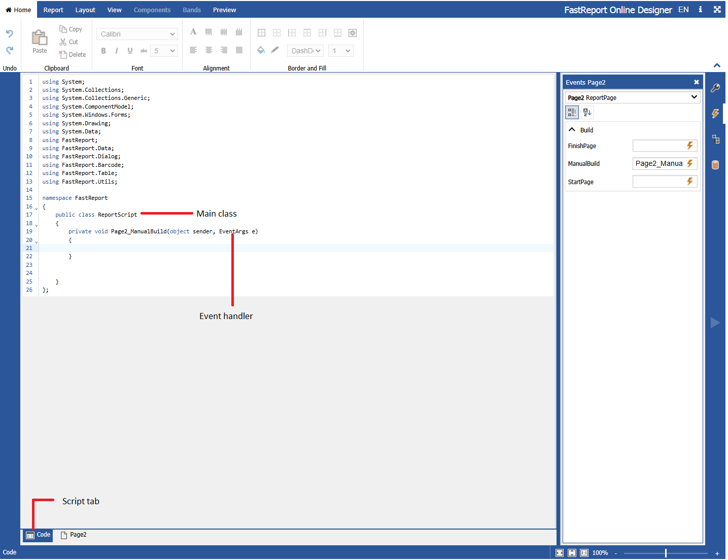Justify text alignment
Image resolution: width=728 pixels, height=560 pixels.
pos(239,50)
